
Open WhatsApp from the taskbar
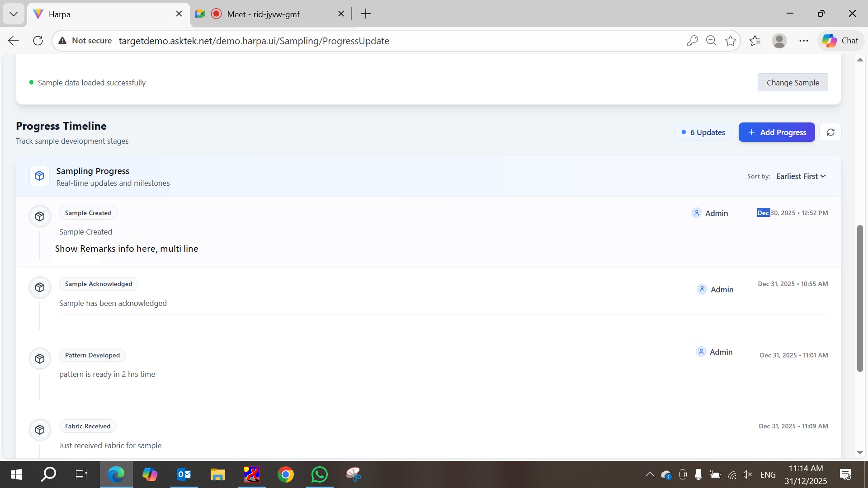pos(319,474)
